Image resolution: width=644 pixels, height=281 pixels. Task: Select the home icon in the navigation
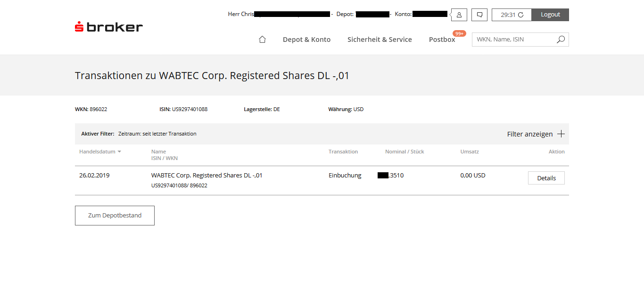coord(262,40)
